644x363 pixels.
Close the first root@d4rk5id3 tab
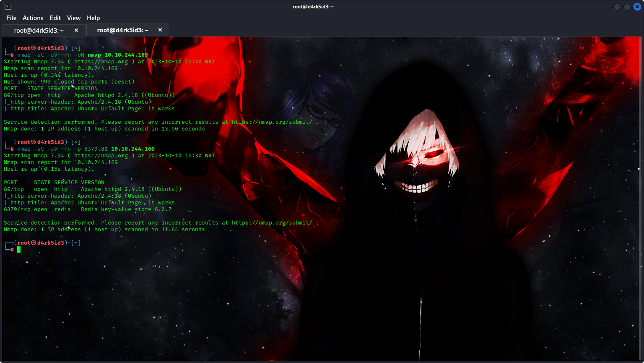coord(76,30)
